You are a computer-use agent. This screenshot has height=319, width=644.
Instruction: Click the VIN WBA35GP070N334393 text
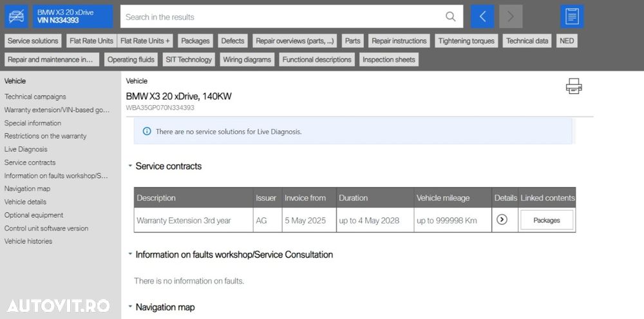pos(160,108)
